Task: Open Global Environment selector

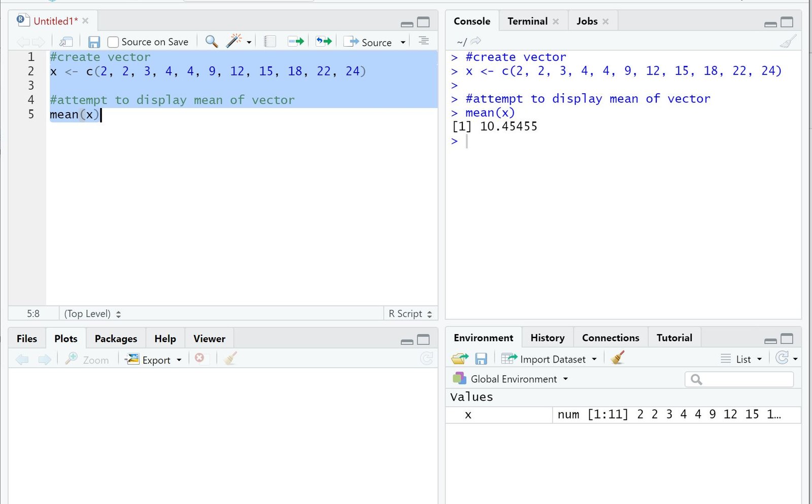Action: (511, 379)
